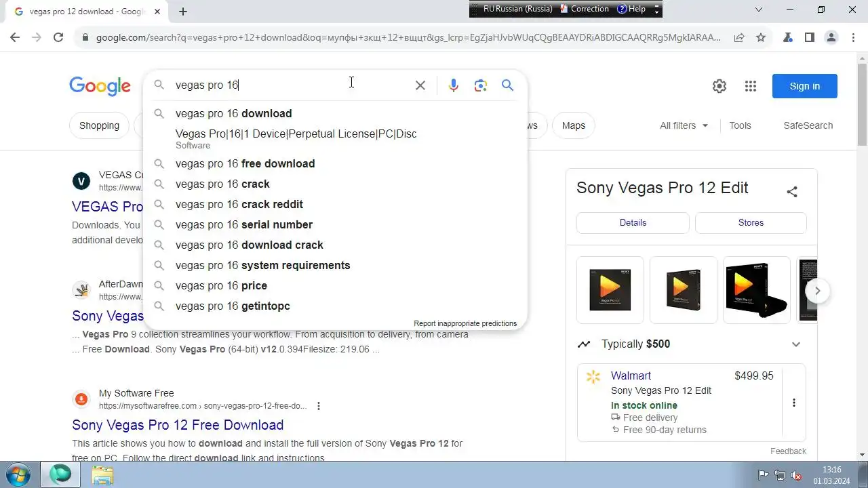The image size is (868, 488).
Task: Open the Walmart store link
Action: 631,375
